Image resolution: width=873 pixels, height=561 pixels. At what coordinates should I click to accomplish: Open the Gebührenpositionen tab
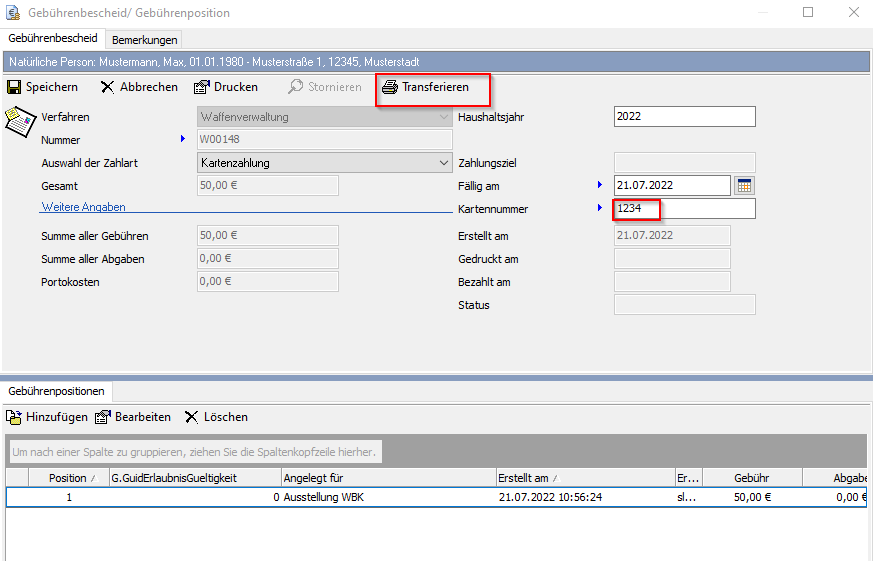58,391
